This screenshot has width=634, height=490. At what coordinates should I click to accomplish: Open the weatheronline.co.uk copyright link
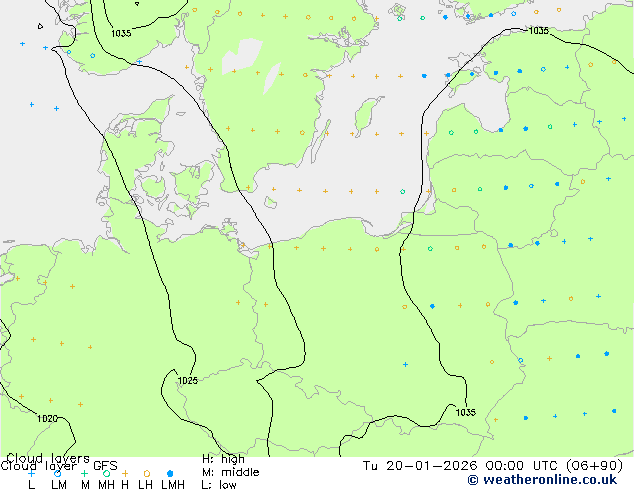pos(542,480)
